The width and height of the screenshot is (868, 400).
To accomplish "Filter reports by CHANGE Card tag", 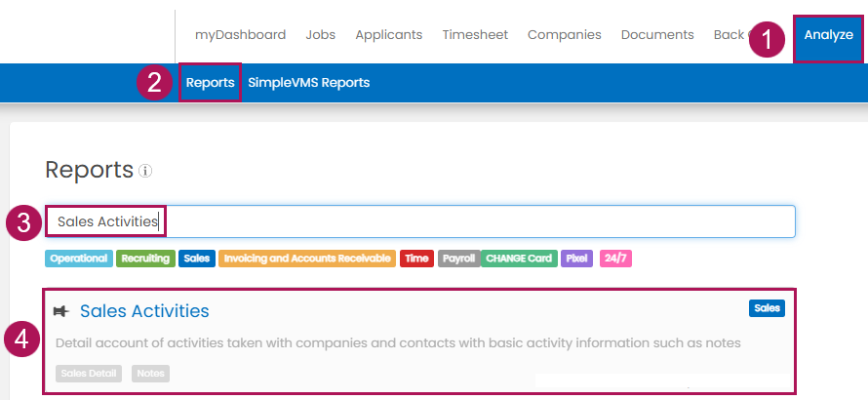I will pos(519,259).
